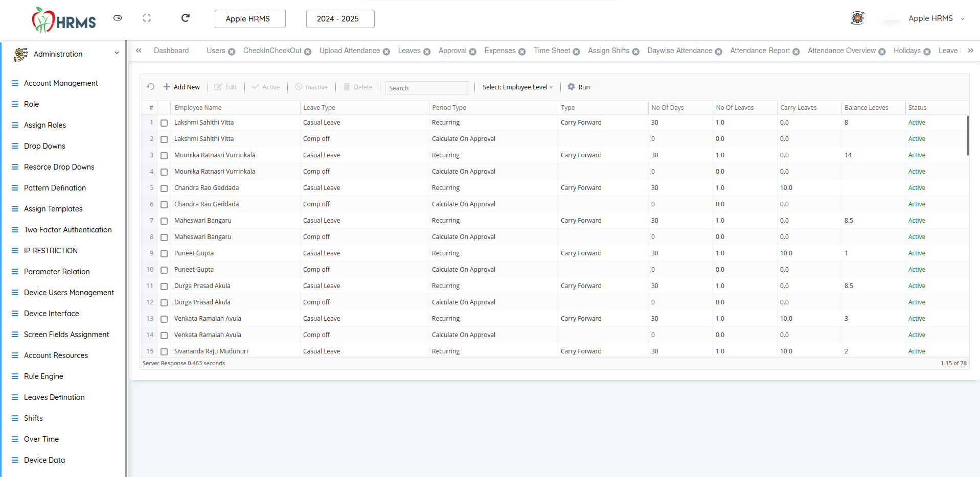
Task: Open Two Factor Authentication menu item
Action: tap(67, 230)
